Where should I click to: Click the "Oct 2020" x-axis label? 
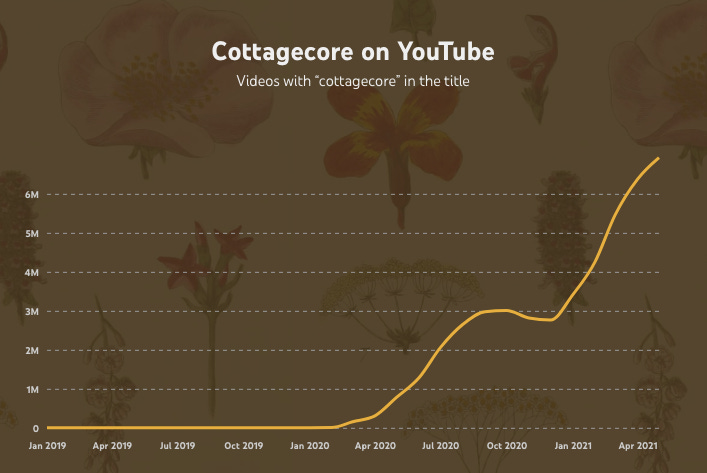(x=507, y=446)
